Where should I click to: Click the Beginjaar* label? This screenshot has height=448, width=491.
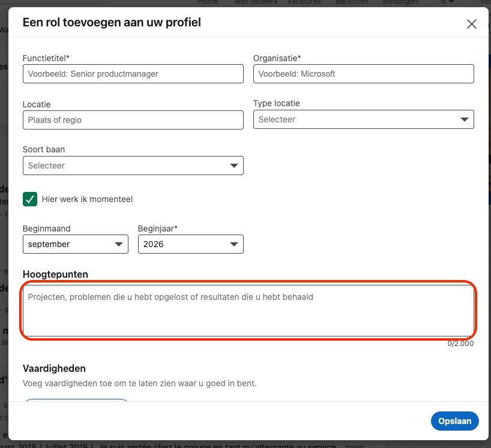click(158, 228)
